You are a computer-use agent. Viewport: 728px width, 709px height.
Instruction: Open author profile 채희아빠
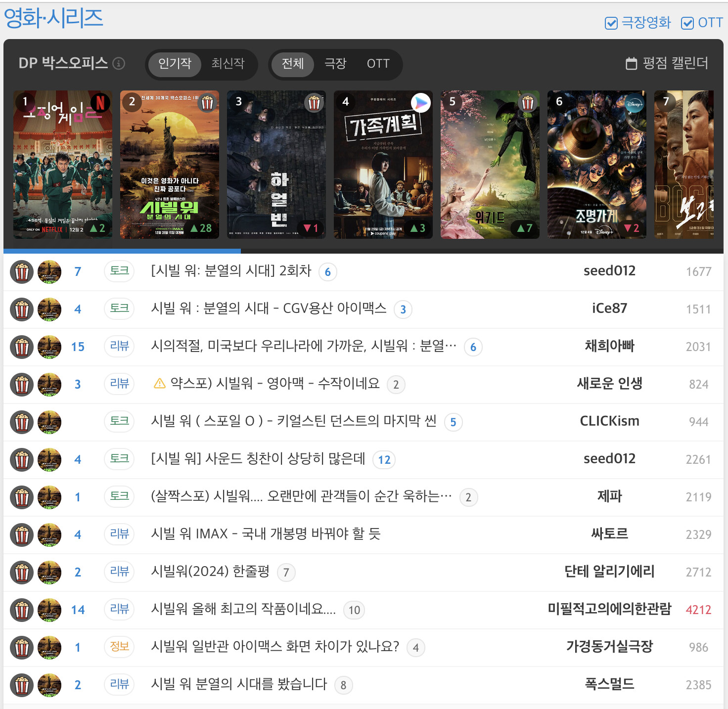609,346
